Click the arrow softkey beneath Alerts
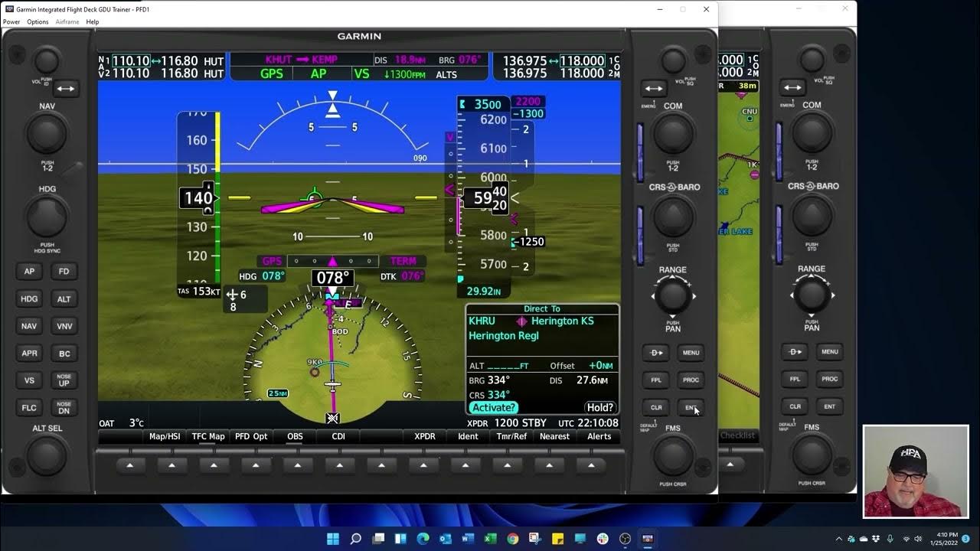 591,465
